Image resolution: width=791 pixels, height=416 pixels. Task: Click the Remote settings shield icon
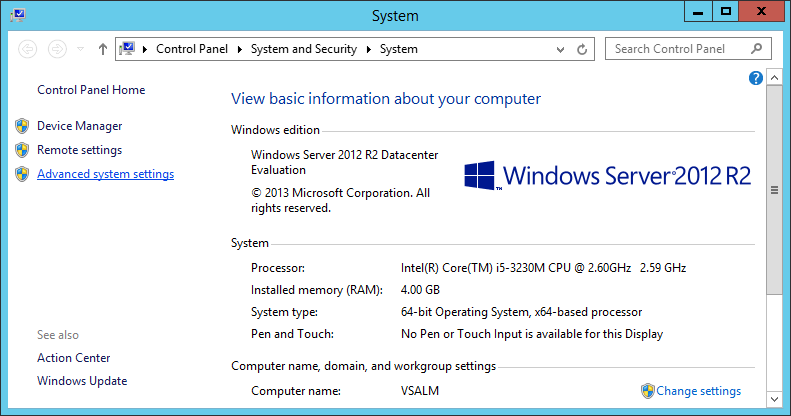[22, 150]
